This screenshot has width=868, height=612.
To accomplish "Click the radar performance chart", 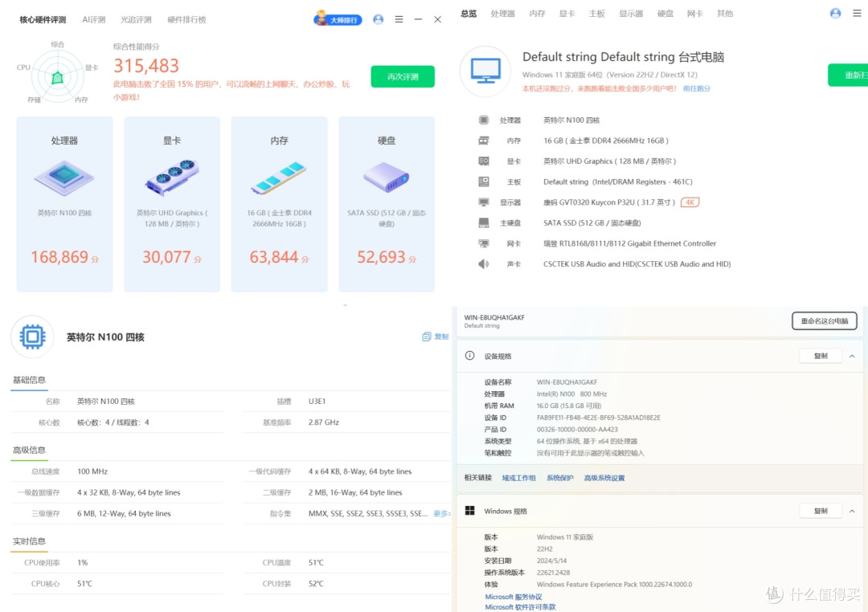I will 58,76.
